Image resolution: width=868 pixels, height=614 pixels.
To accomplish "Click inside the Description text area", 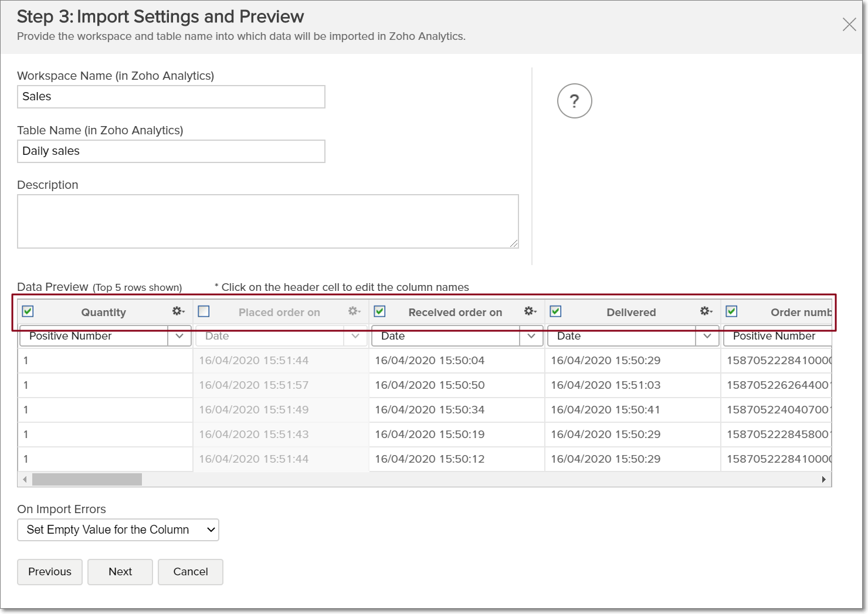I will pyautogui.click(x=267, y=221).
